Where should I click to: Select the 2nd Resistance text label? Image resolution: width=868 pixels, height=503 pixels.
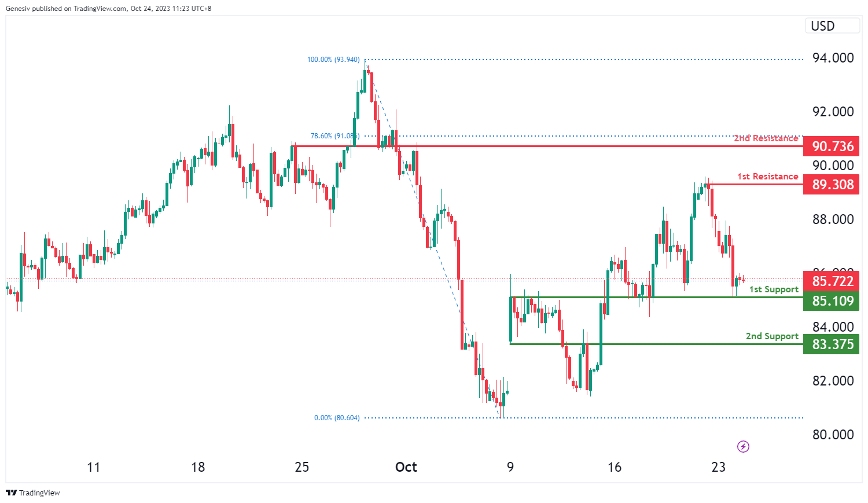(x=766, y=138)
